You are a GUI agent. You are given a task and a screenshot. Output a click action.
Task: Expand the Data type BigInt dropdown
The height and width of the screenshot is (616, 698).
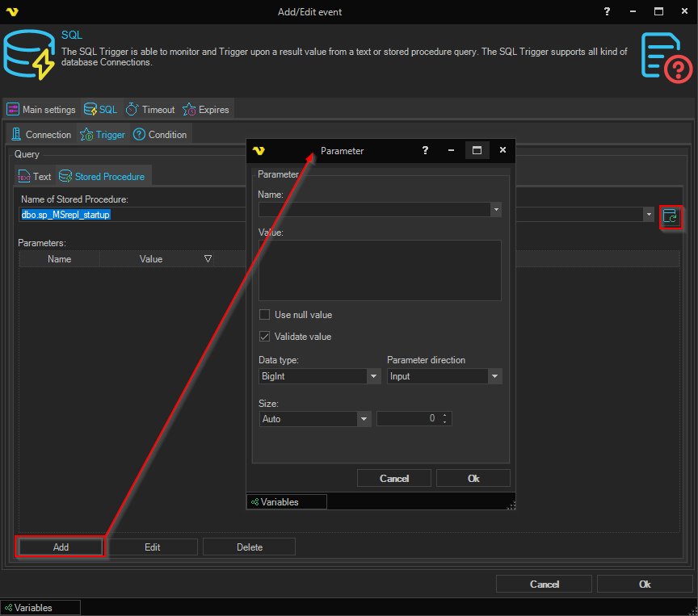tap(373, 376)
